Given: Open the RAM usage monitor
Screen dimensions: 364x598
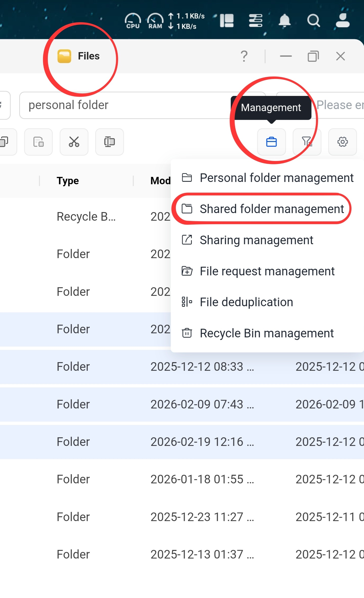Looking at the screenshot, I should 155,21.
